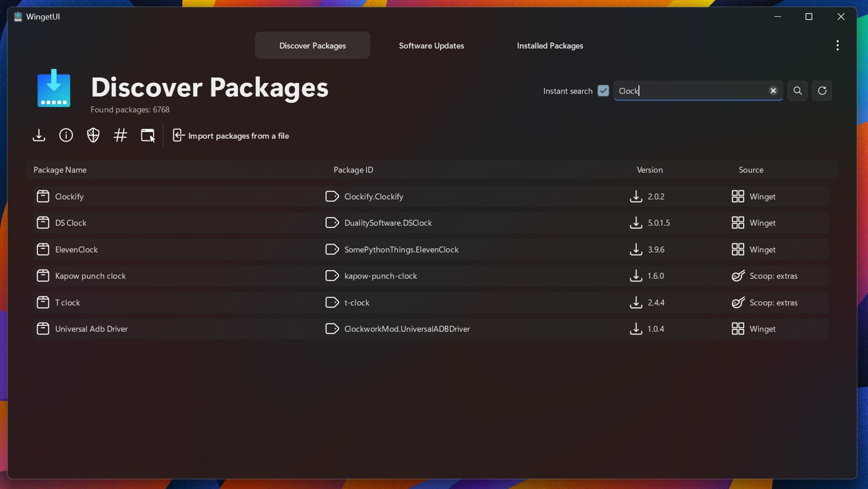Select the ElevenClock package row
This screenshot has height=489, width=868.
point(431,249)
